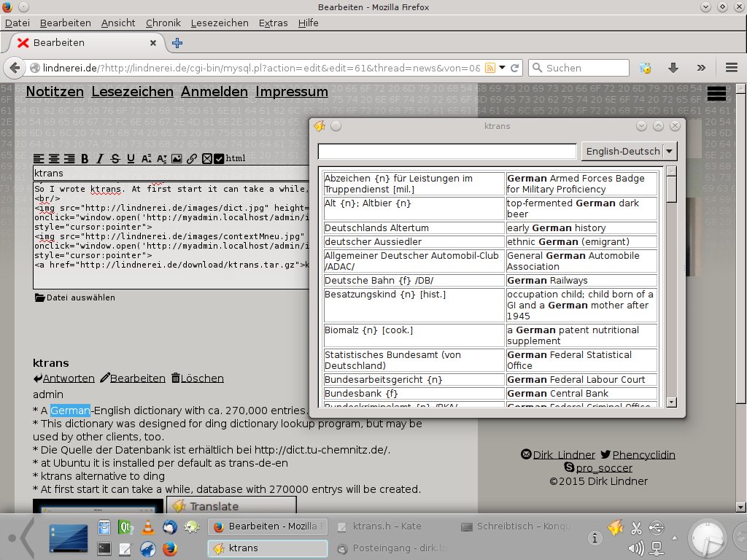Close the Bearbeiten tab
Screen dimensions: 747x560
pyautogui.click(x=153, y=43)
